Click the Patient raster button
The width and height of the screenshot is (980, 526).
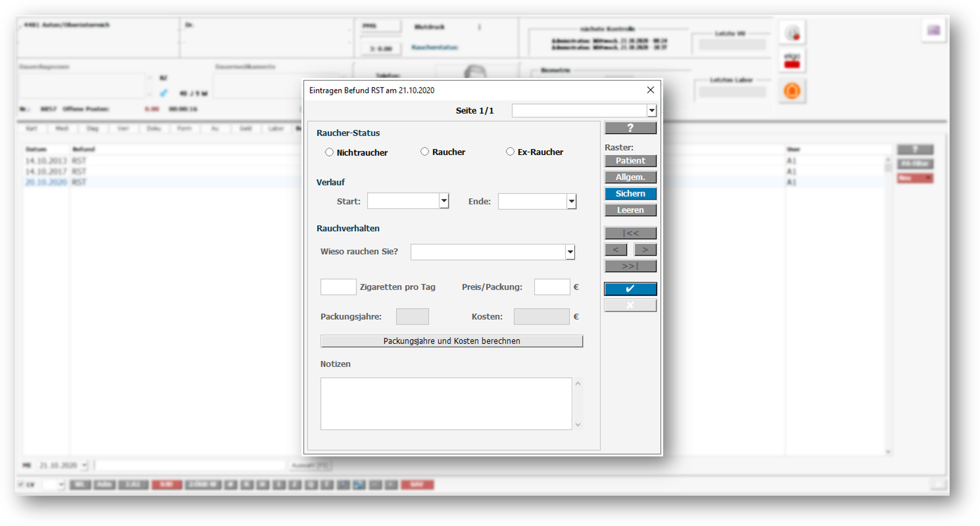pos(630,161)
